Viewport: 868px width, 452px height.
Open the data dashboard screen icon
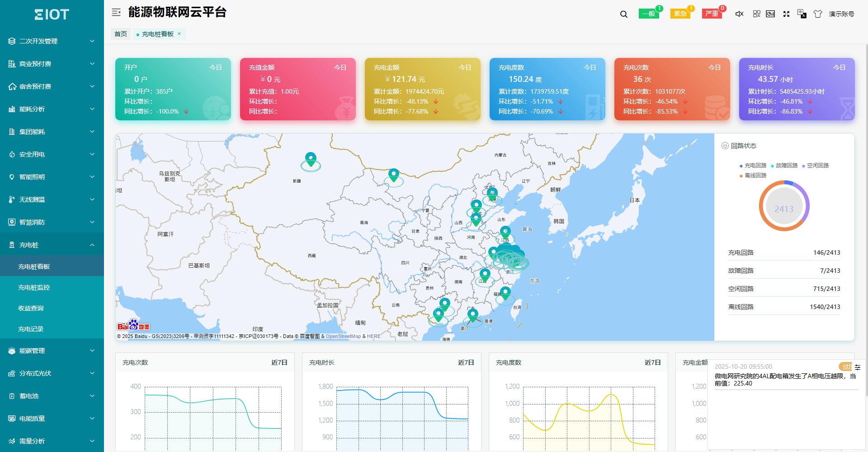771,14
